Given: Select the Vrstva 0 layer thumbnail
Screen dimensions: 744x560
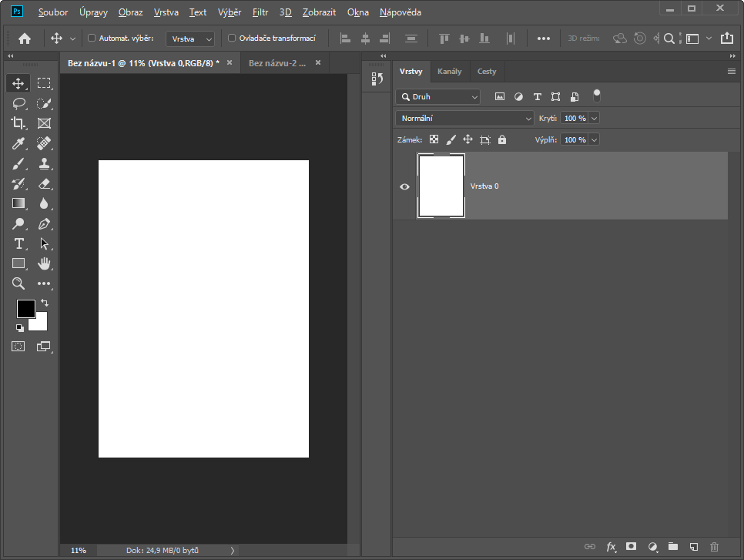Looking at the screenshot, I should tap(441, 186).
